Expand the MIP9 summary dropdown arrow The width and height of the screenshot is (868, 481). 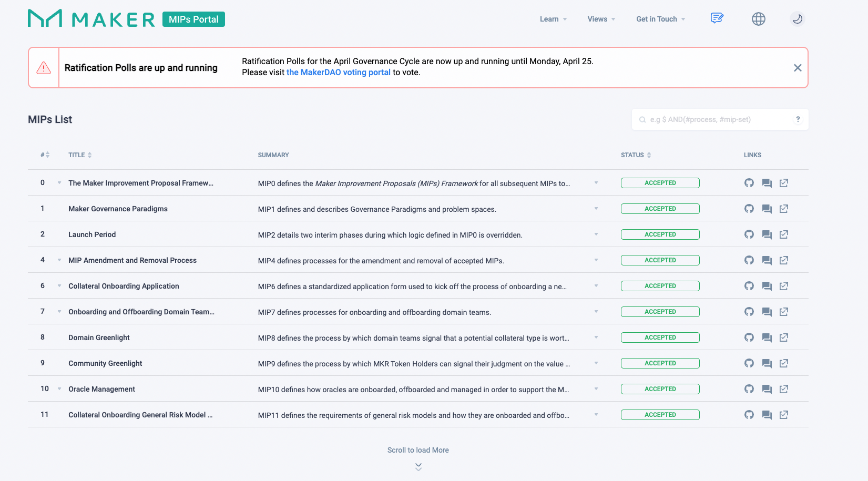pos(596,363)
